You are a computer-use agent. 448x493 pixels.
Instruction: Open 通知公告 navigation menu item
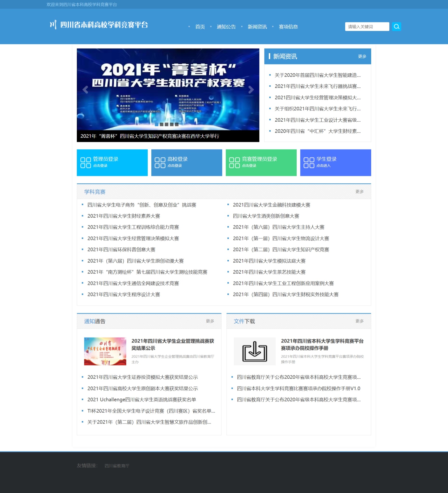[x=226, y=27]
